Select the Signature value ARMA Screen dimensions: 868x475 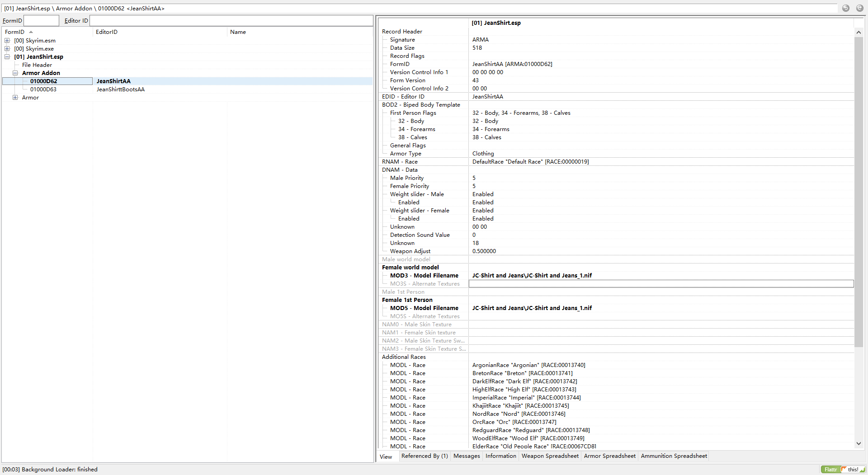pyautogui.click(x=481, y=40)
